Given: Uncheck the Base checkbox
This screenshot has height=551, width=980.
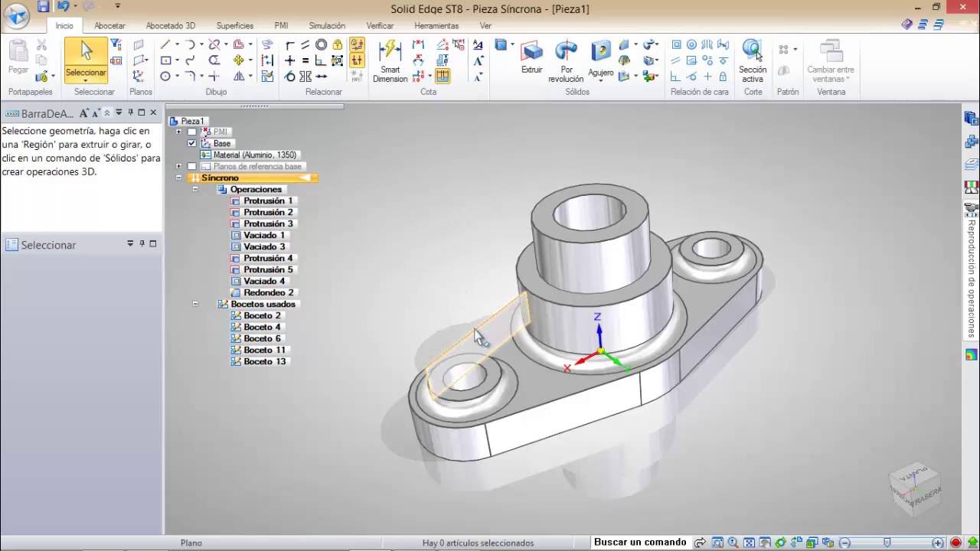Looking at the screenshot, I should (192, 143).
